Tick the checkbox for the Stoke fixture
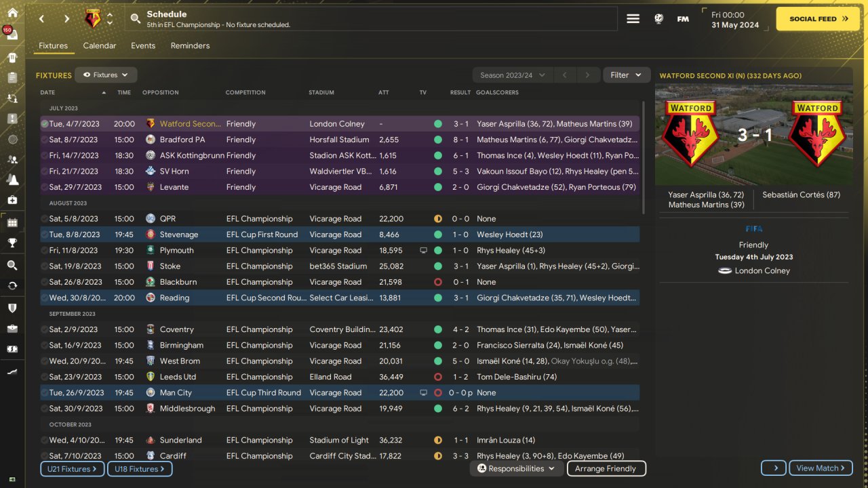This screenshot has height=488, width=868. 44,266
